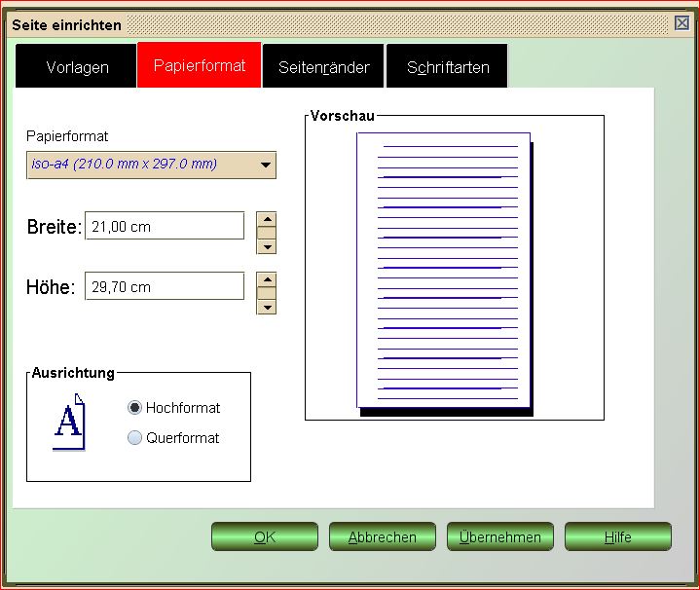Click the Ausrichtung group label
This screenshot has height=590, width=700.
tap(73, 373)
